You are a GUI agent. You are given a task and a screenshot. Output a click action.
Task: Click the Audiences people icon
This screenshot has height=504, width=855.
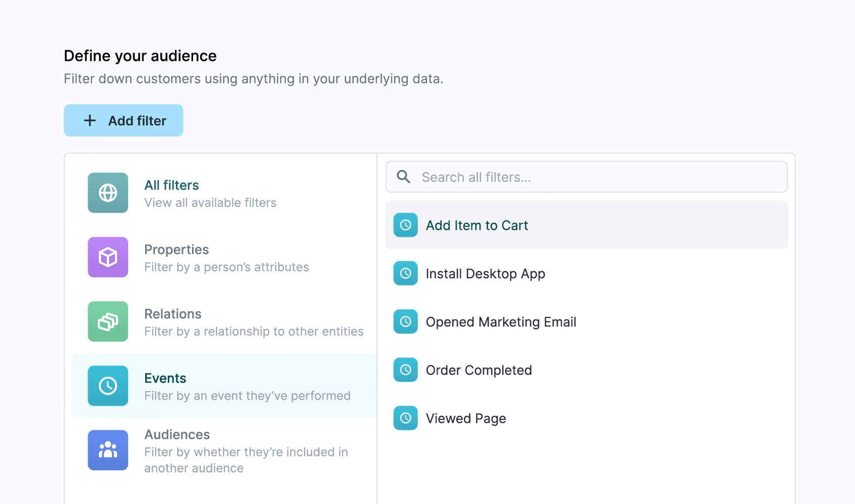coord(108,450)
